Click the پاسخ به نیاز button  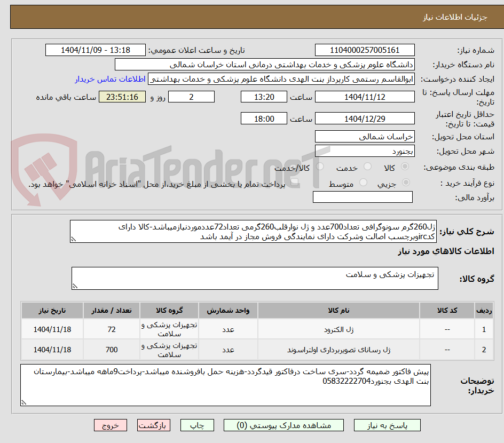[387, 425]
